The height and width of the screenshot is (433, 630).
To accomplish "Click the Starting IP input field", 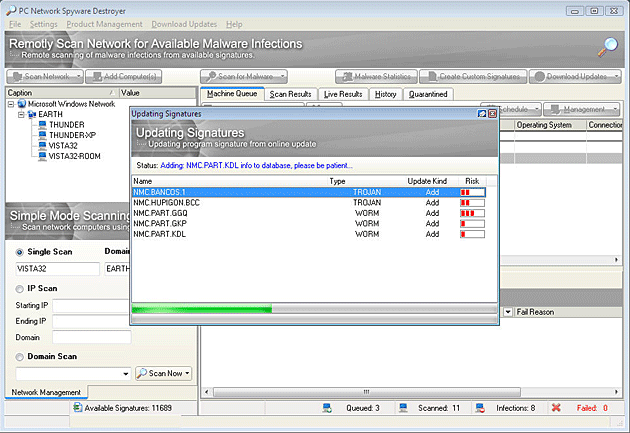I will pyautogui.click(x=91, y=305).
